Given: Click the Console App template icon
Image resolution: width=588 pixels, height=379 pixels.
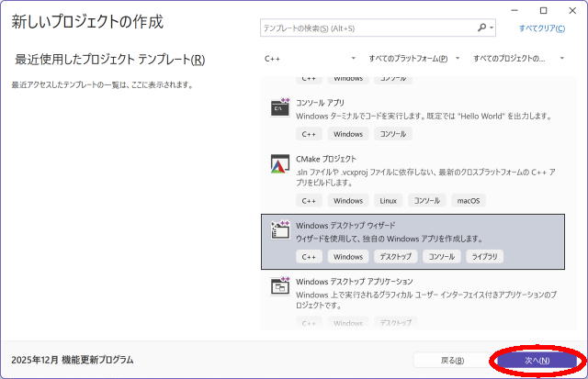Looking at the screenshot, I should point(280,107).
